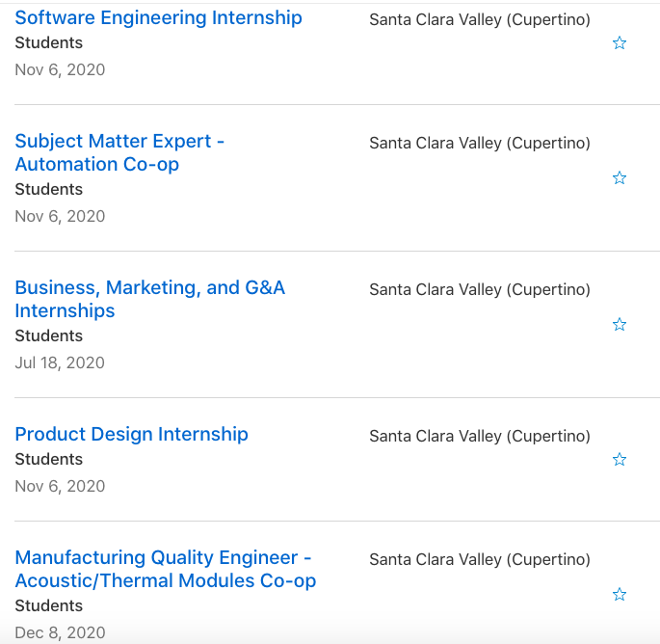Open Manufacturing Quality Engineer Acoustic/Thermal Modules Co-op
This screenshot has width=660, height=644.
165,569
